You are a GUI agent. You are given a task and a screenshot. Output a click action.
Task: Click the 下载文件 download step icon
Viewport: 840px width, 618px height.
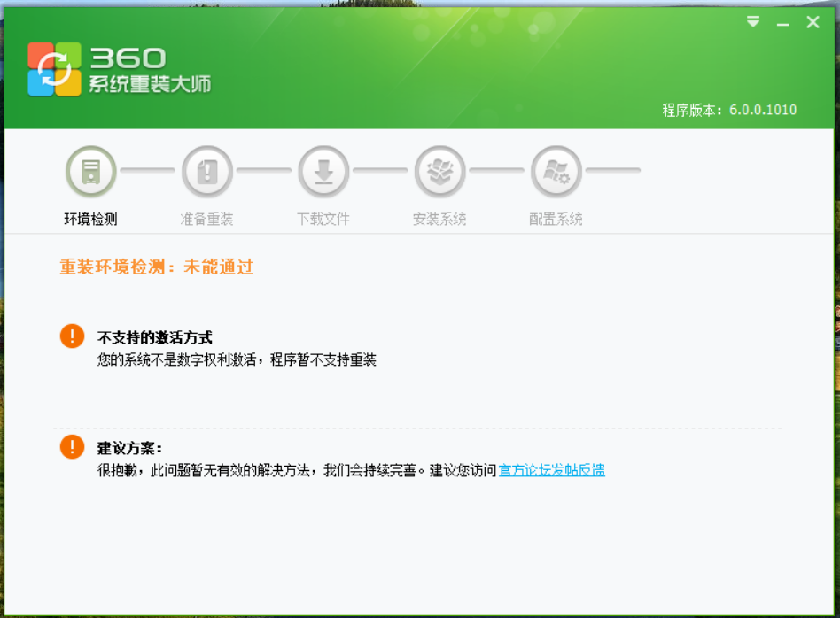pyautogui.click(x=323, y=172)
